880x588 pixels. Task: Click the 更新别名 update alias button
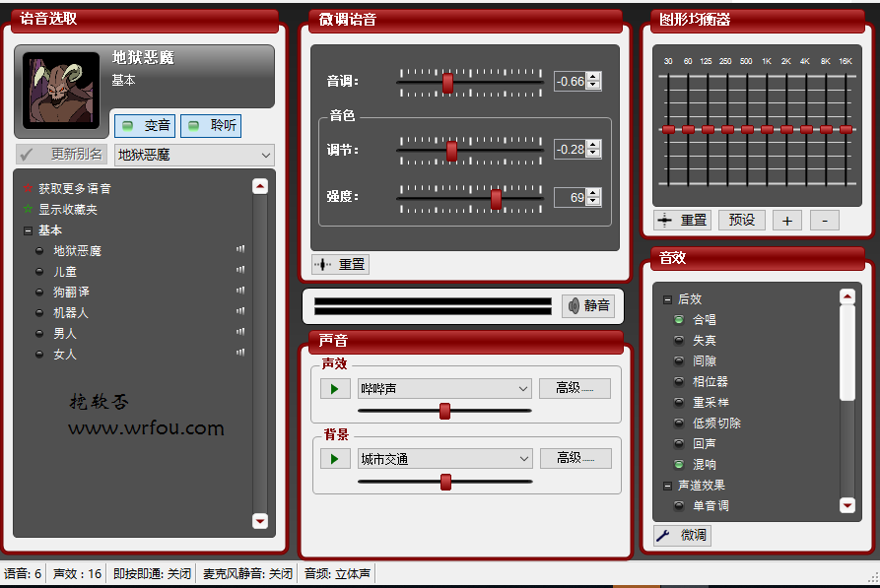pyautogui.click(x=62, y=155)
